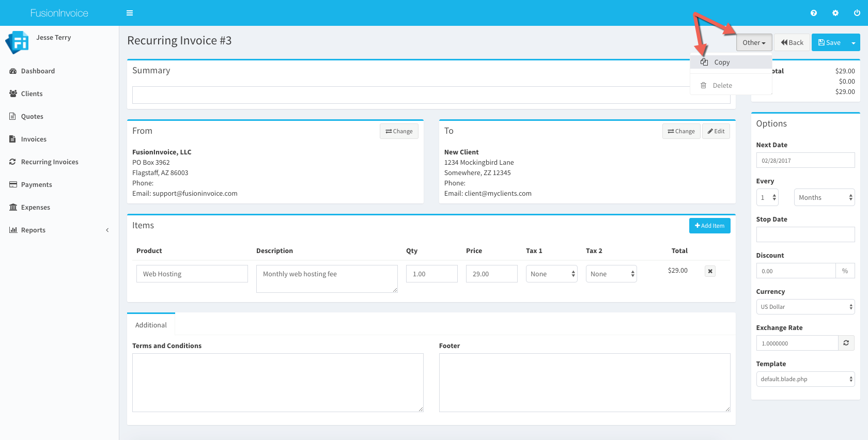Open the Tax 1 dropdown
Image resolution: width=868 pixels, height=440 pixels.
551,274
